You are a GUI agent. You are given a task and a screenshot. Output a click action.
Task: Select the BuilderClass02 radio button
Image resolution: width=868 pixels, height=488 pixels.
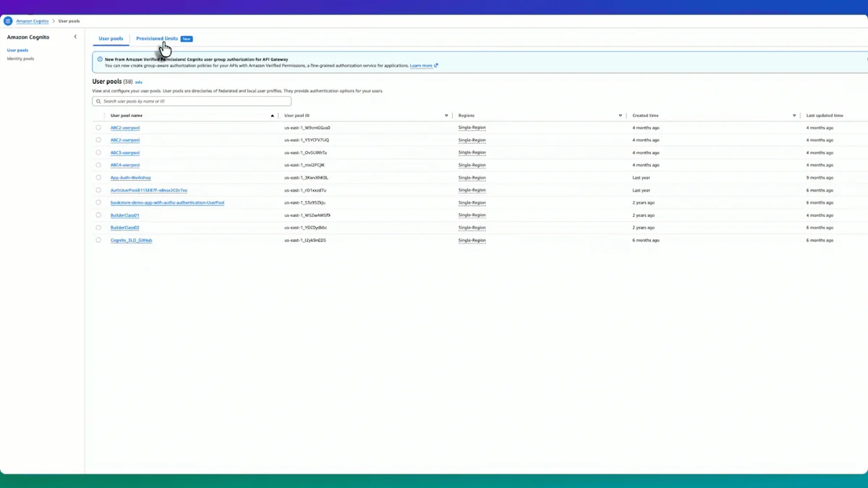(x=98, y=228)
